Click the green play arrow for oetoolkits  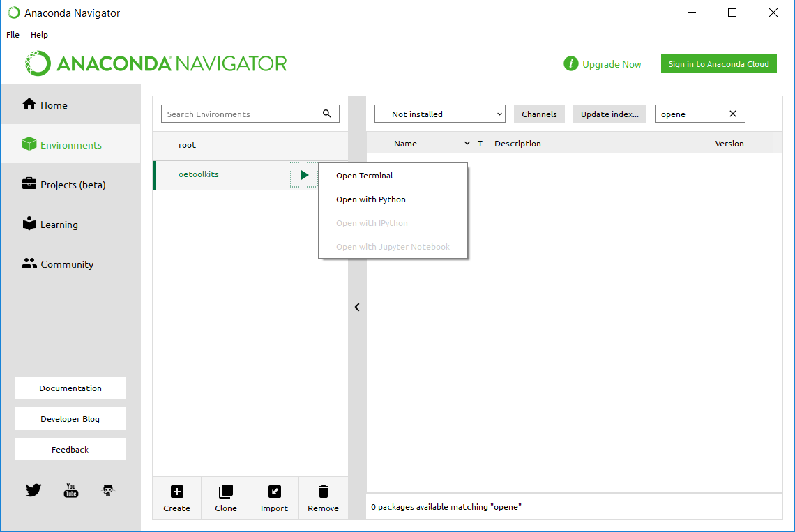tap(304, 175)
